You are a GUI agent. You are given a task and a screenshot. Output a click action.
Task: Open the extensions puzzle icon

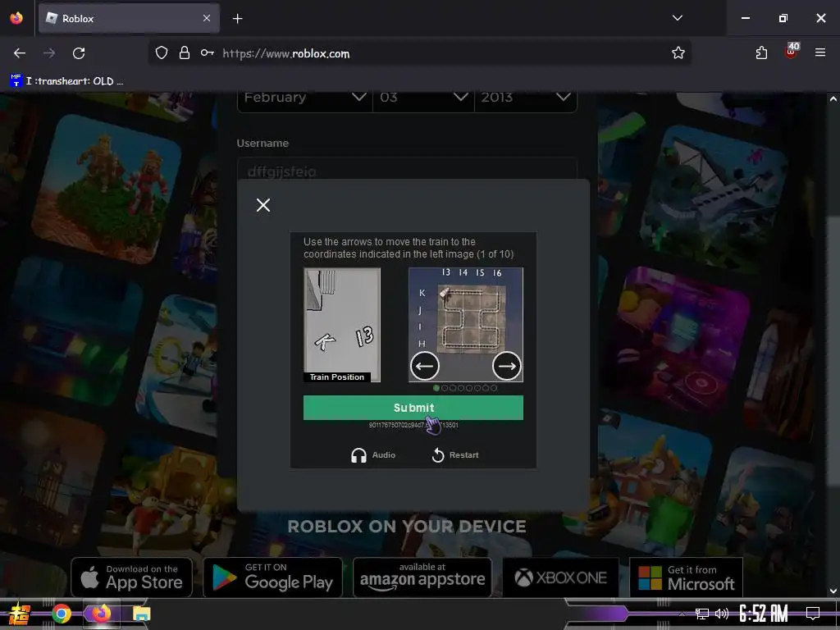(x=761, y=53)
